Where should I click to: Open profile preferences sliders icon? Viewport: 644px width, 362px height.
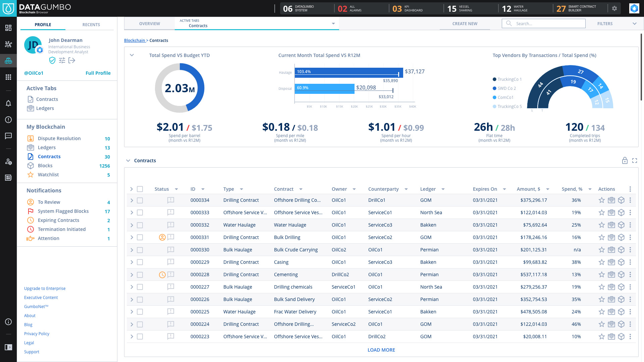(x=62, y=60)
